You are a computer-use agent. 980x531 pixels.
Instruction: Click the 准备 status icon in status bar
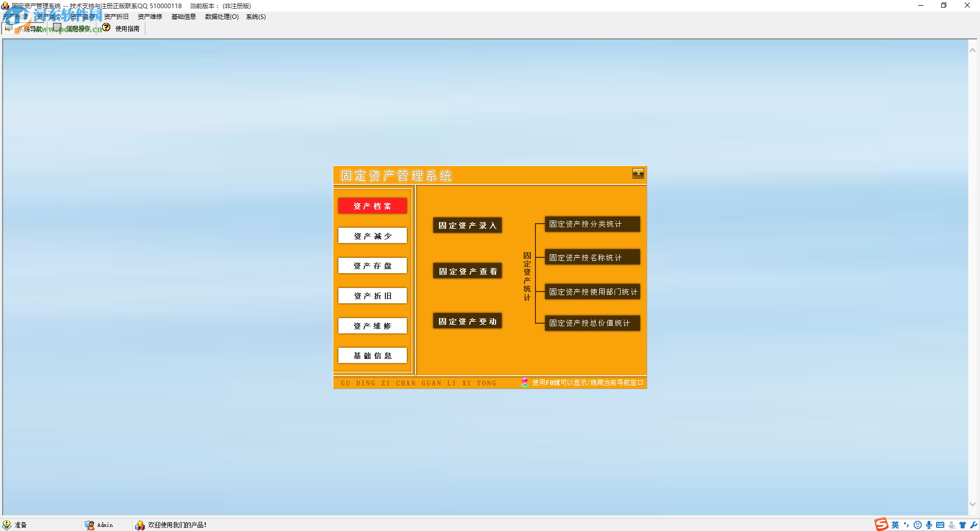(7, 525)
